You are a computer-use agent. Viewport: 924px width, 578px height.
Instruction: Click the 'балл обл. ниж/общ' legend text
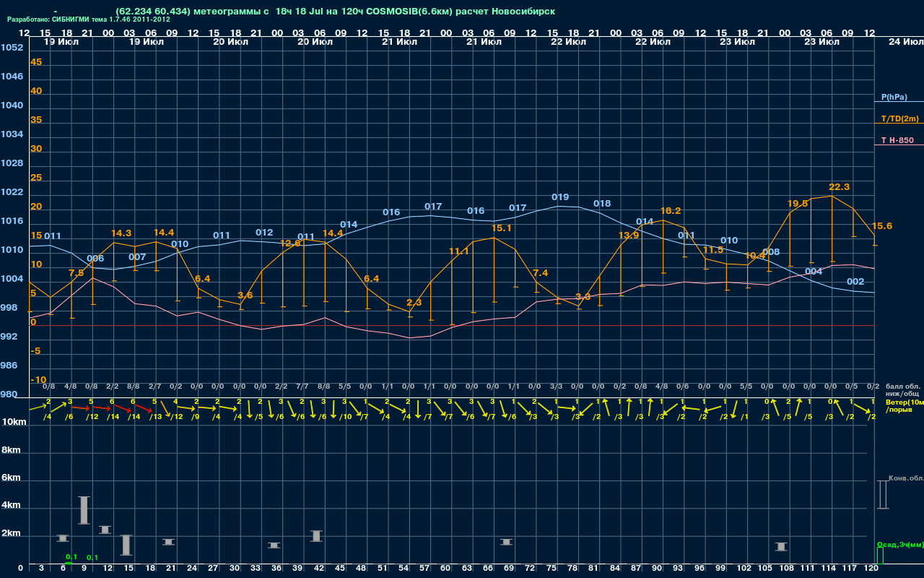[x=902, y=389]
